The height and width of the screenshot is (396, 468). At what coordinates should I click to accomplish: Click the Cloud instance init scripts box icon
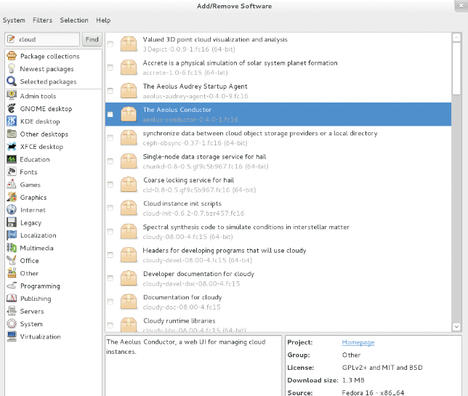[x=129, y=208]
